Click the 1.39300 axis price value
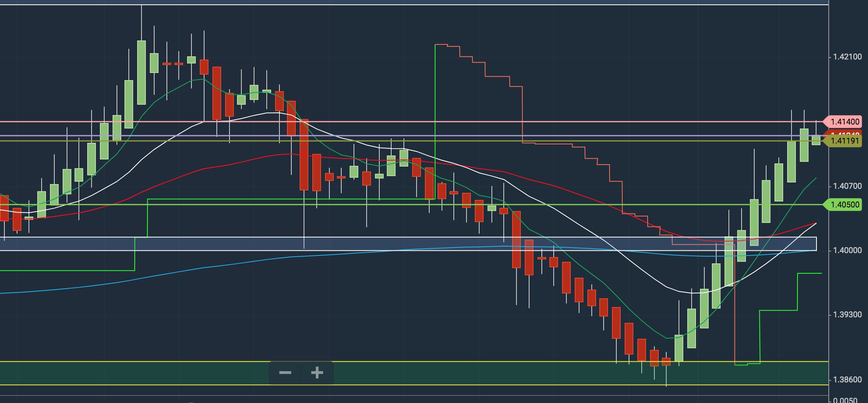The width and height of the screenshot is (868, 403). [x=847, y=315]
